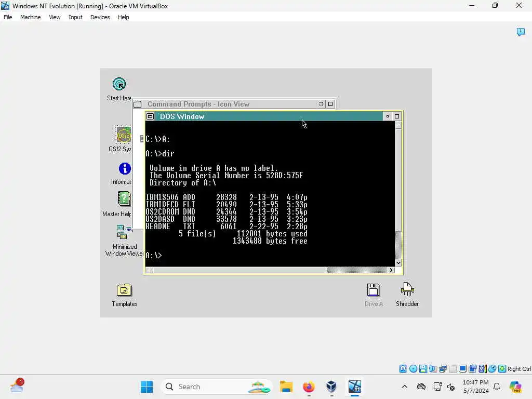The width and height of the screenshot is (532, 399).
Task: Open VirtualBox Manager cube in taskbar
Action: 331,387
